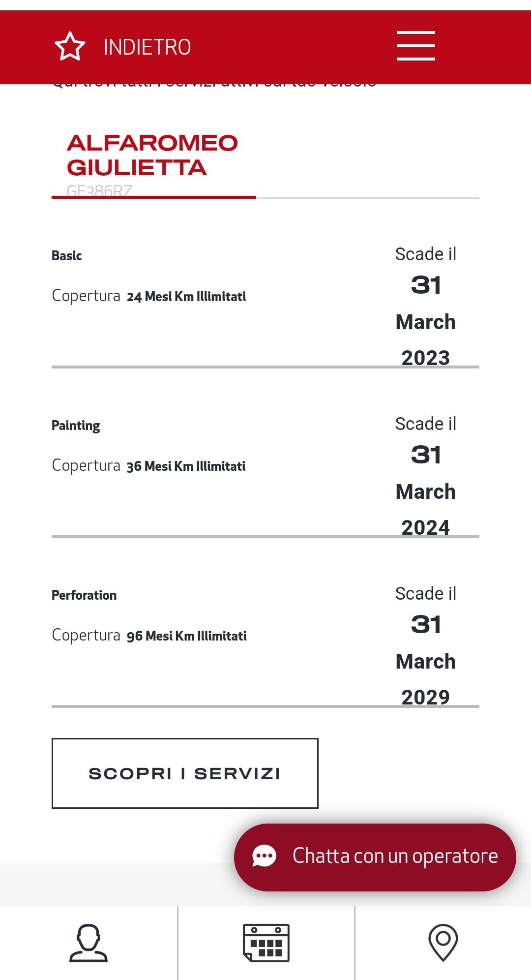Open the calendar icon in bottom bar

click(x=266, y=943)
